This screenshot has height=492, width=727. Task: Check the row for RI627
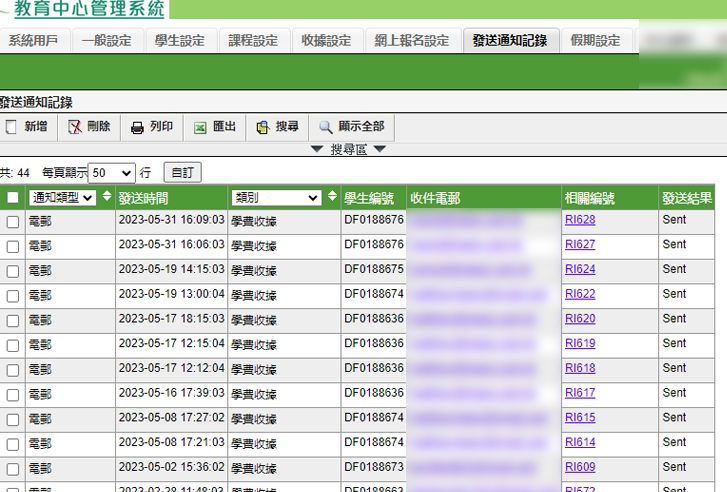13,247
